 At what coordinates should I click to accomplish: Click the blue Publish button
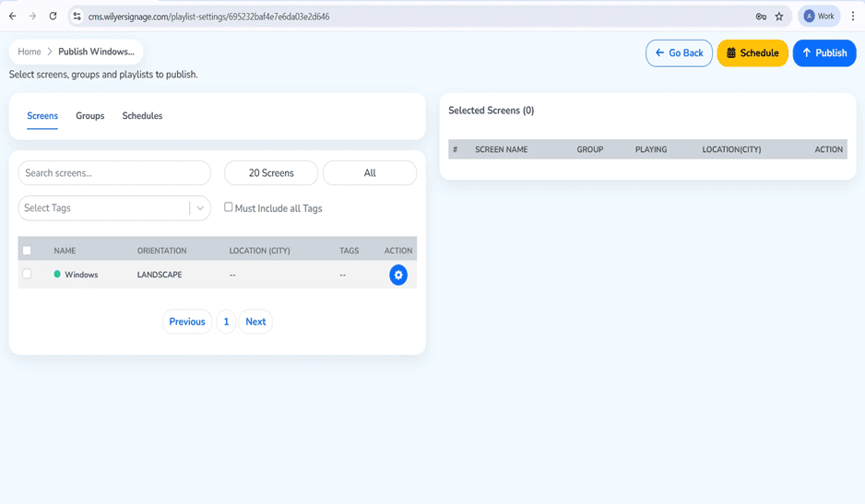pyautogui.click(x=824, y=53)
